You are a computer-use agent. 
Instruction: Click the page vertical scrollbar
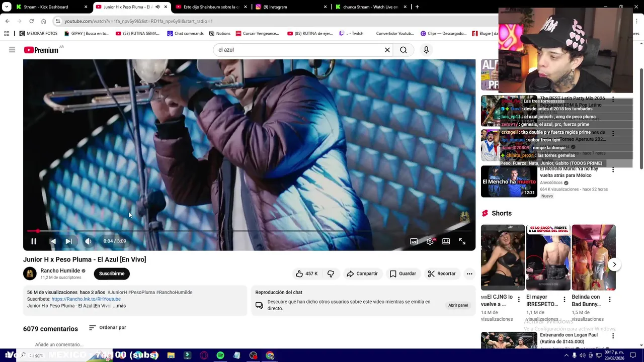641,118
